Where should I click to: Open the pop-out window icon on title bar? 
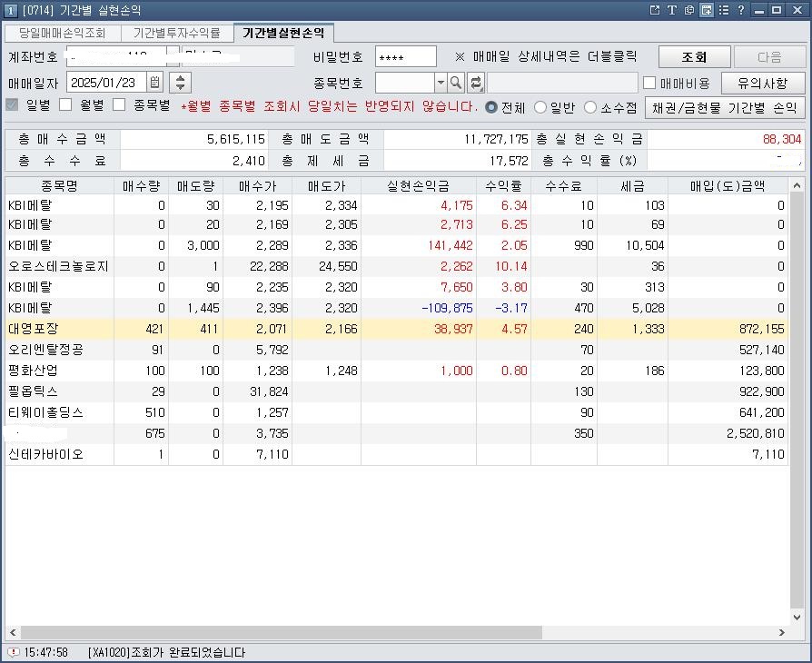tap(656, 8)
